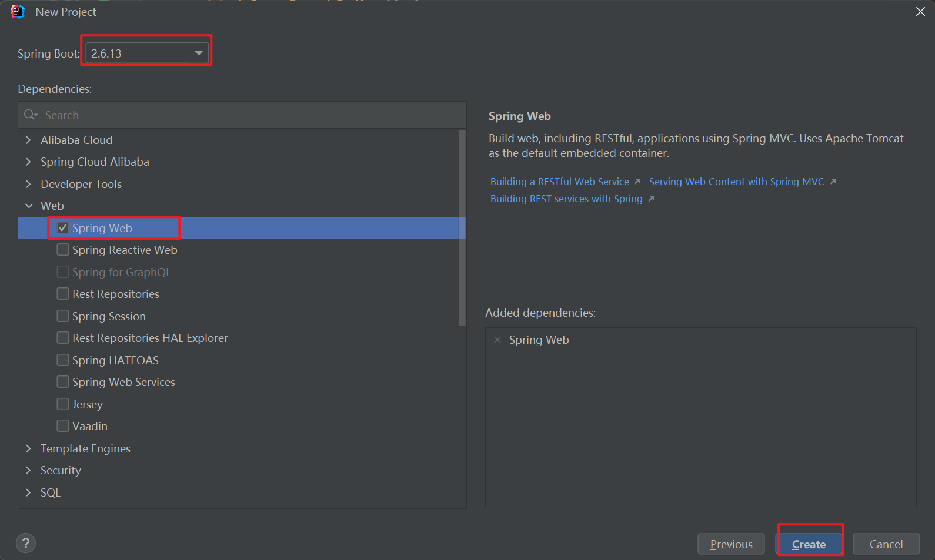Expand the Alibaba Cloud category
Screen dimensions: 935x560
(28, 140)
